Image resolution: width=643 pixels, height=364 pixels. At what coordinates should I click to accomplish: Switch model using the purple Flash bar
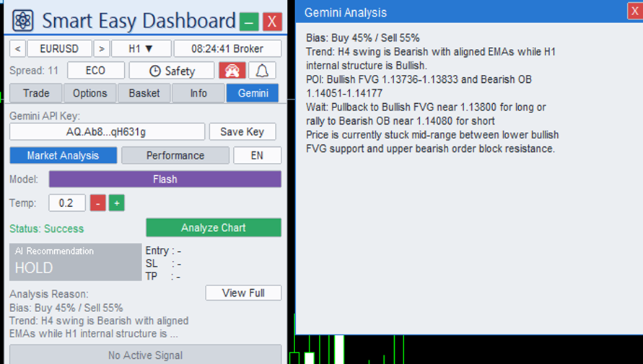(x=165, y=179)
